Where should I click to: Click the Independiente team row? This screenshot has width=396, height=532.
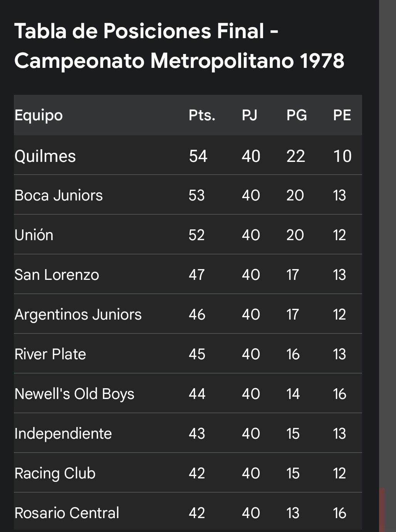coord(188,433)
